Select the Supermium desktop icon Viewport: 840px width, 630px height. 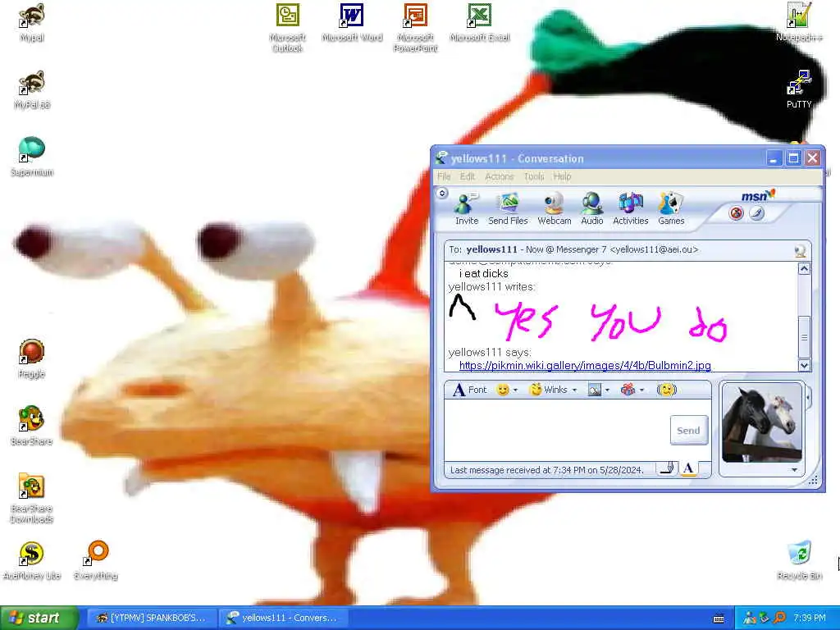pyautogui.click(x=32, y=157)
